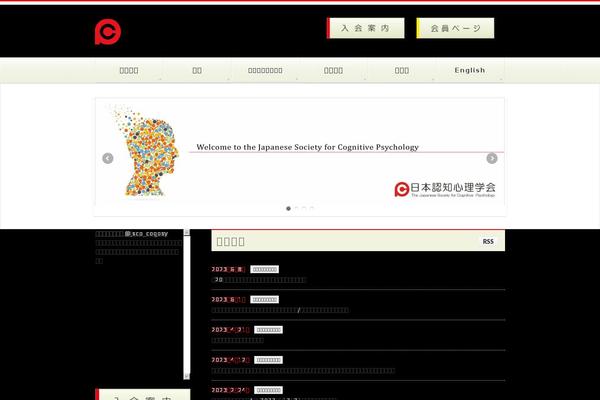600x400 pixels.
Task: Advance the banner with the right arrow
Action: (492, 158)
